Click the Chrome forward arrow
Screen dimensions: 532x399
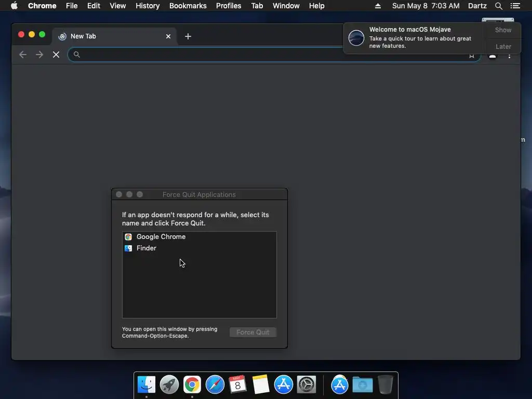click(x=39, y=55)
